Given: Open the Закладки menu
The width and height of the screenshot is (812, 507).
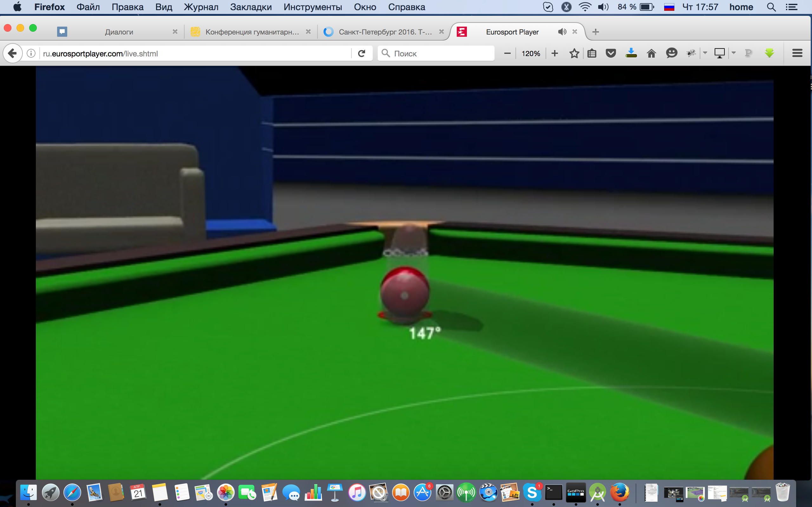Looking at the screenshot, I should tap(251, 7).
